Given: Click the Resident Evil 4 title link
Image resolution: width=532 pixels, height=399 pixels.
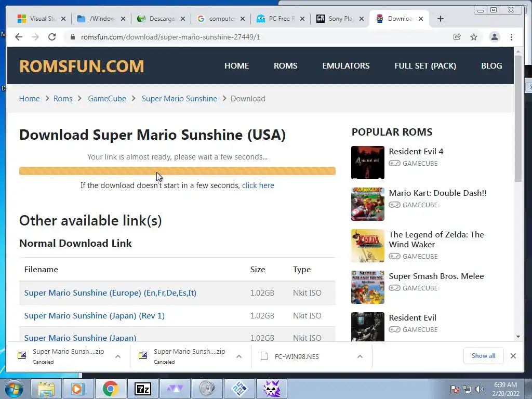Looking at the screenshot, I should (416, 152).
